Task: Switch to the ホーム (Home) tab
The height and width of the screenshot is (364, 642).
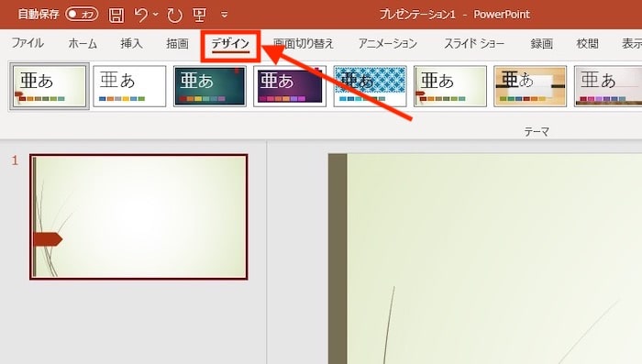Action: tap(83, 43)
